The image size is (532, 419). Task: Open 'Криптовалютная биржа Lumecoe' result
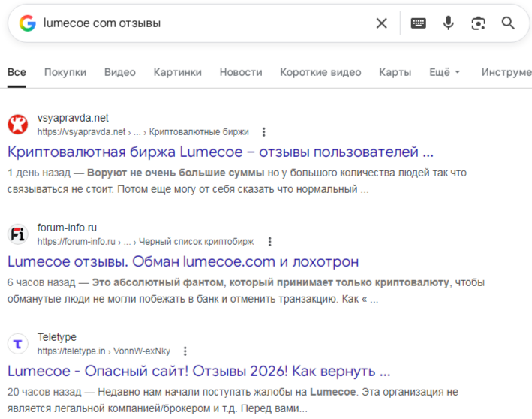[221, 152]
